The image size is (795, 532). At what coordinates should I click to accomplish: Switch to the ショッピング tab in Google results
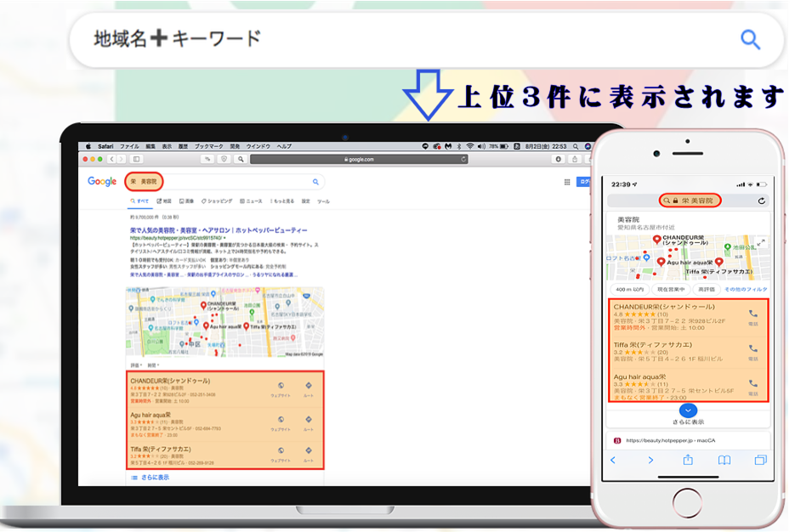coord(219,201)
